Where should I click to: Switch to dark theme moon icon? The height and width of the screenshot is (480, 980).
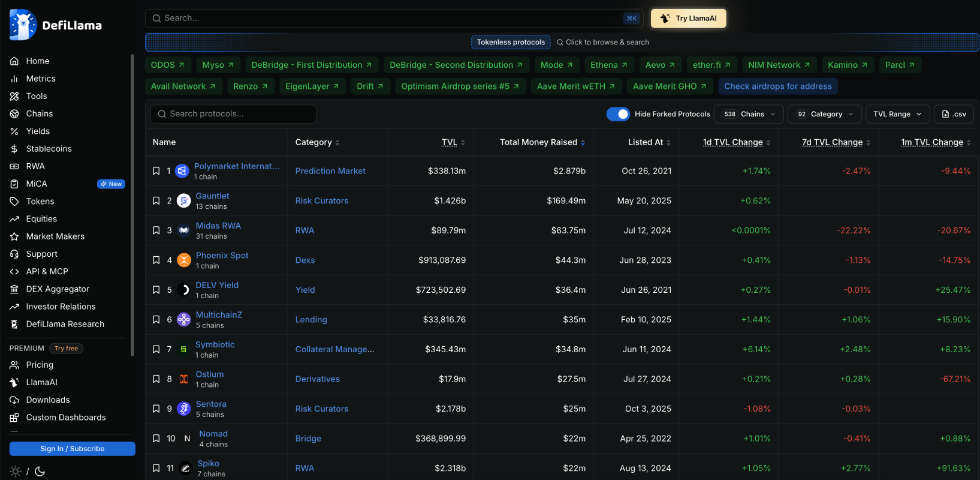click(x=40, y=472)
